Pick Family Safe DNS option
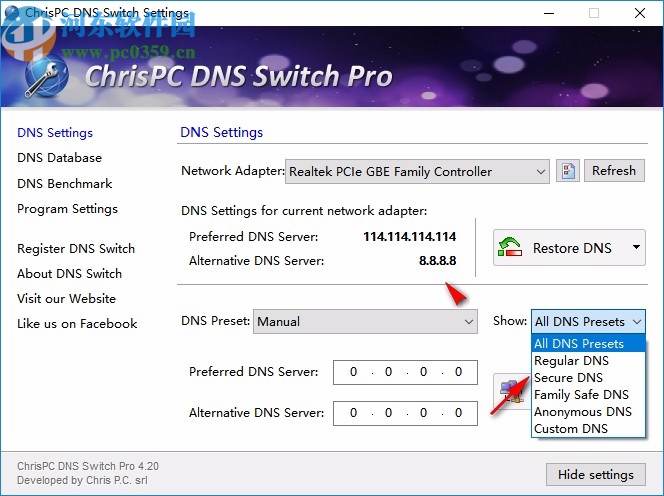 click(x=588, y=394)
